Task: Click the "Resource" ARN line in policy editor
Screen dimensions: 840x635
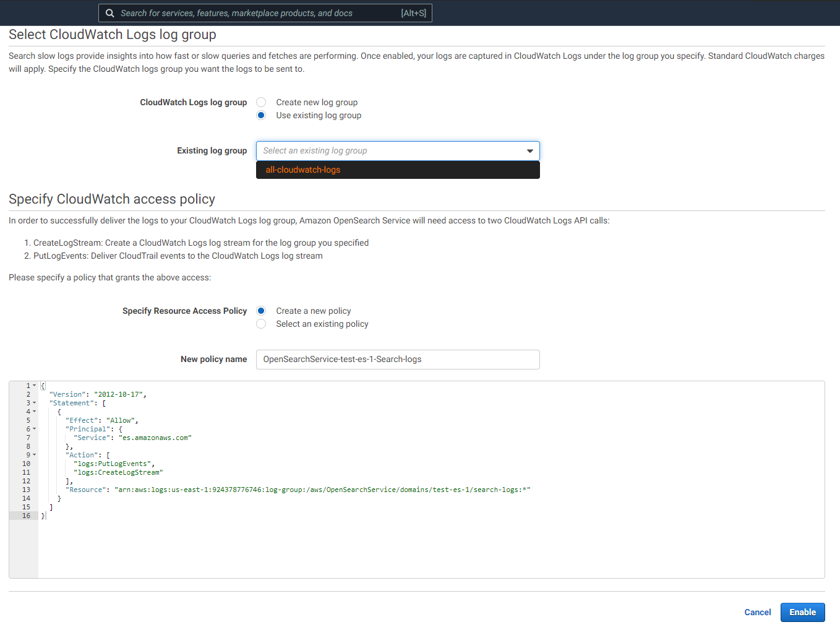Action: click(x=298, y=490)
